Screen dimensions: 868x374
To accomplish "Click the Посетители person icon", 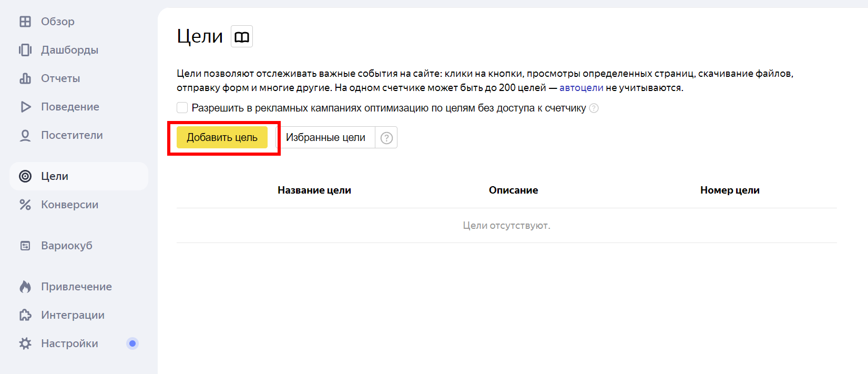I will coord(25,135).
